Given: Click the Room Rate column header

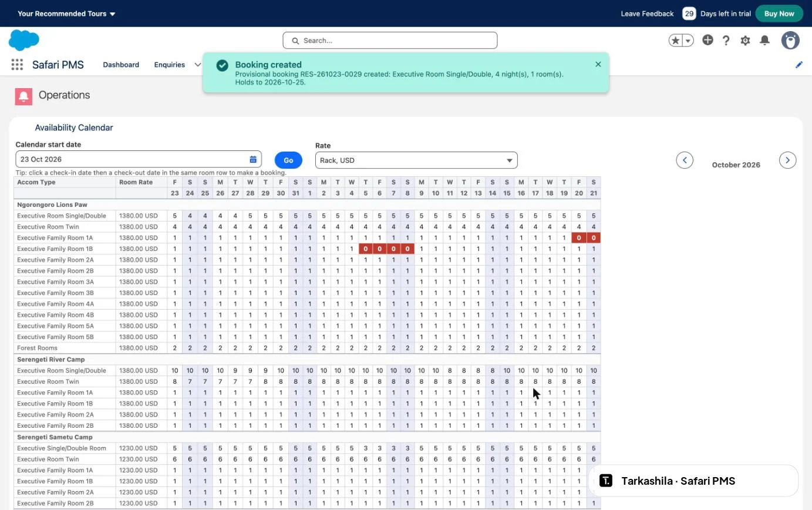Looking at the screenshot, I should pyautogui.click(x=136, y=182).
